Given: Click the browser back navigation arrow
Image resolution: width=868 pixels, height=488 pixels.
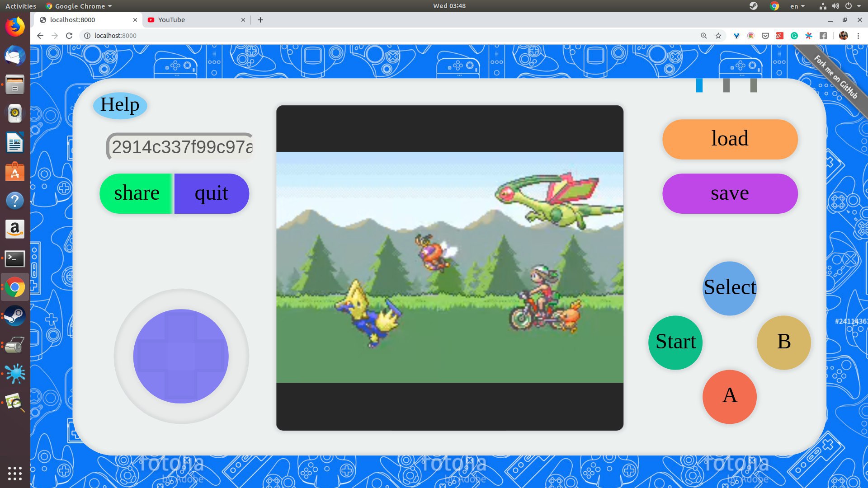Looking at the screenshot, I should tap(39, 36).
